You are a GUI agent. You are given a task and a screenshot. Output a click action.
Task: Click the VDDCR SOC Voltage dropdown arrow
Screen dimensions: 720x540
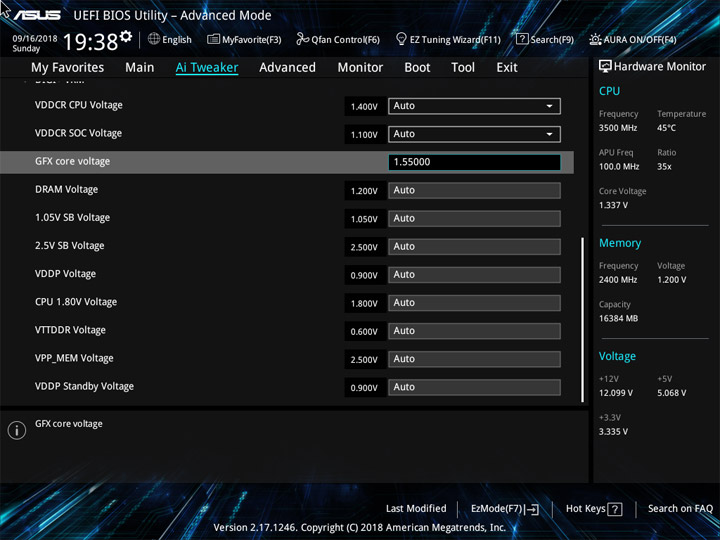click(x=549, y=134)
